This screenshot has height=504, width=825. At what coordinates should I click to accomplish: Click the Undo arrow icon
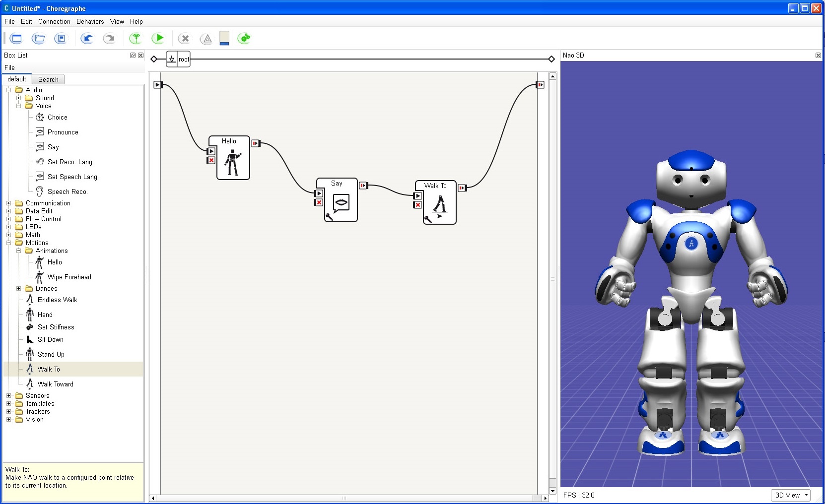point(87,38)
